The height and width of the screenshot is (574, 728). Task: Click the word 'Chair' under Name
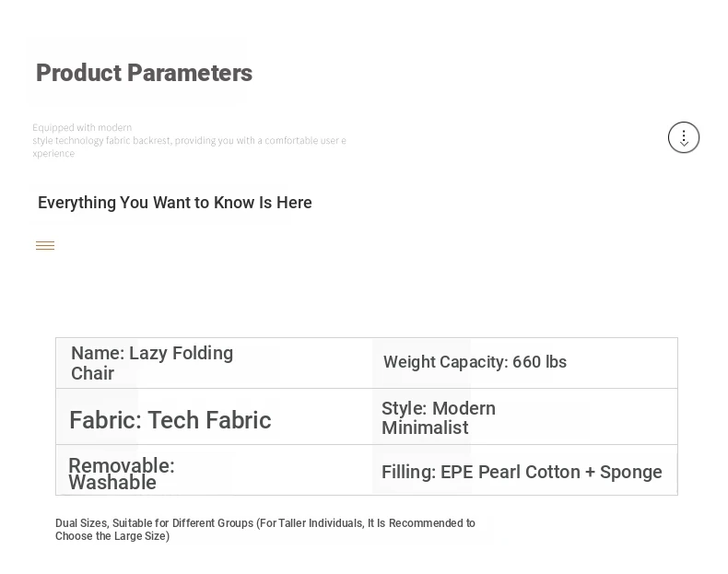pos(92,373)
